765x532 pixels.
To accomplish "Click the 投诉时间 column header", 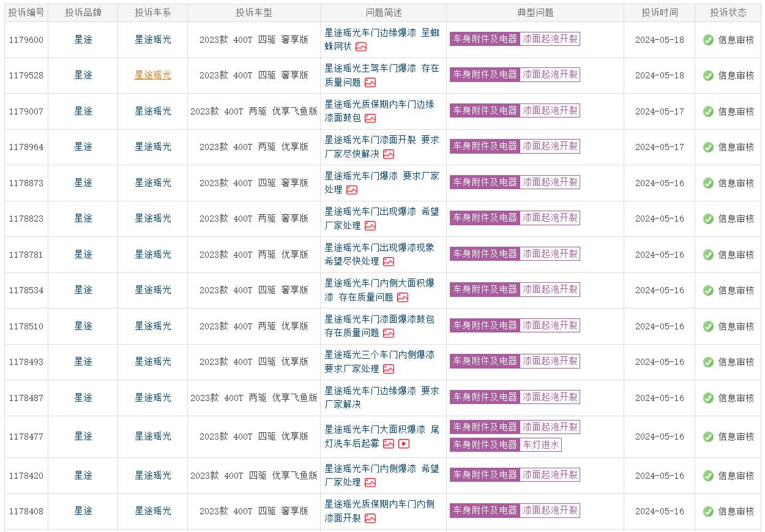I will (x=659, y=12).
